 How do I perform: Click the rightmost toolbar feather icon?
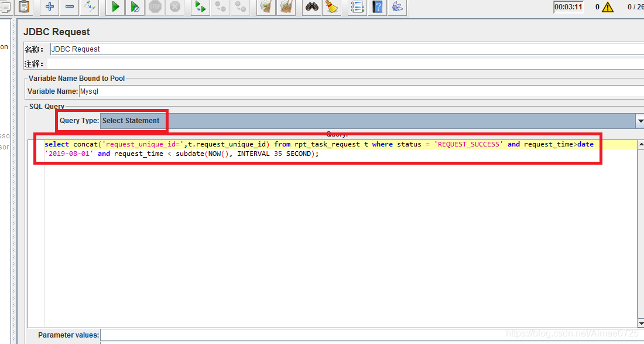(397, 7)
